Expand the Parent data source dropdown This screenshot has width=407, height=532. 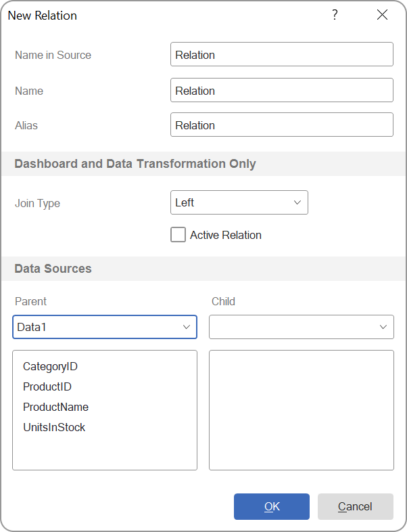point(105,327)
